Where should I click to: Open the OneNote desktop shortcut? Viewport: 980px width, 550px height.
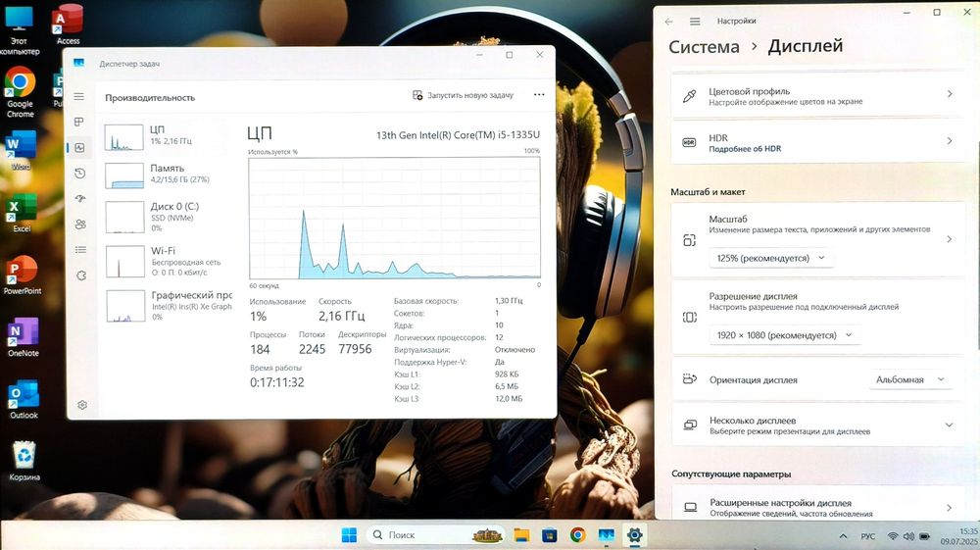tap(24, 337)
